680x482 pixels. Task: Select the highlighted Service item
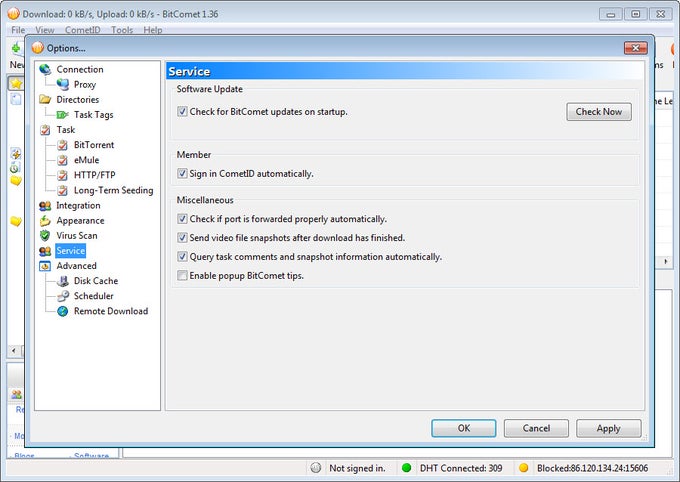(70, 251)
